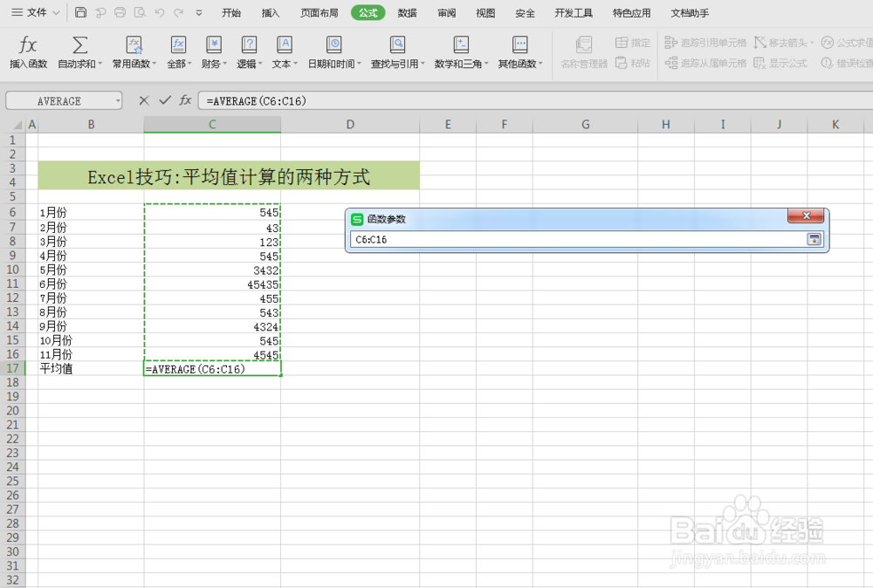Screen dimensions: 873x588
Task: Click the fx icon beside formula bar
Action: click(185, 100)
